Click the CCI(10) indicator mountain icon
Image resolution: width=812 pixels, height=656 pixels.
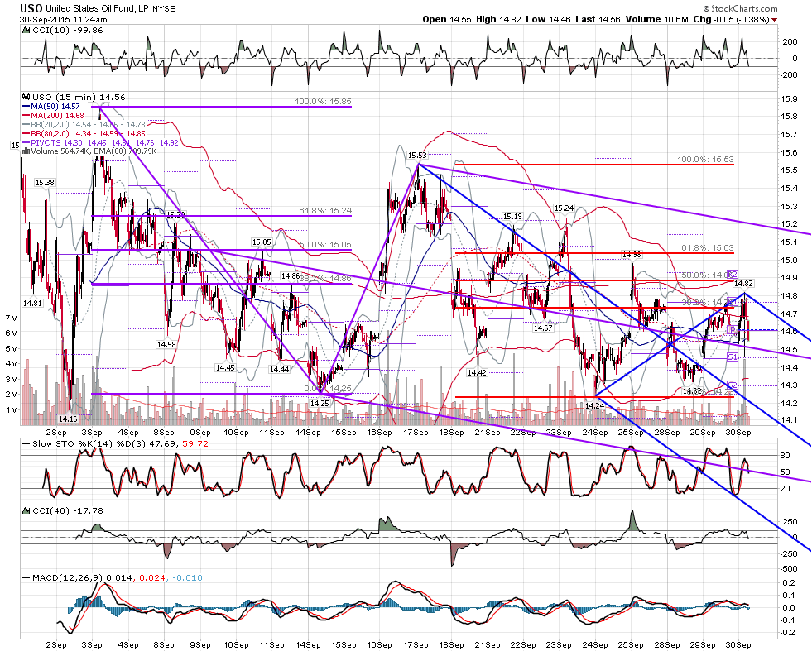[x=26, y=31]
